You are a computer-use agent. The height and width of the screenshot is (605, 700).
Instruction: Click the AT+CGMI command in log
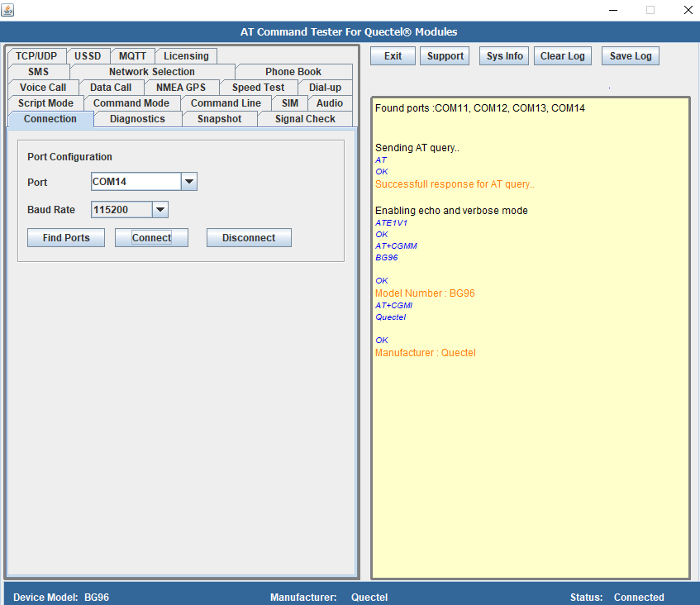393,306
